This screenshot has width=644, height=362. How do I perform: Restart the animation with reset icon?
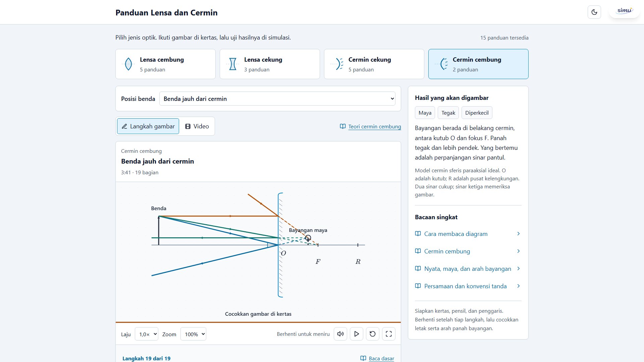[372, 334]
